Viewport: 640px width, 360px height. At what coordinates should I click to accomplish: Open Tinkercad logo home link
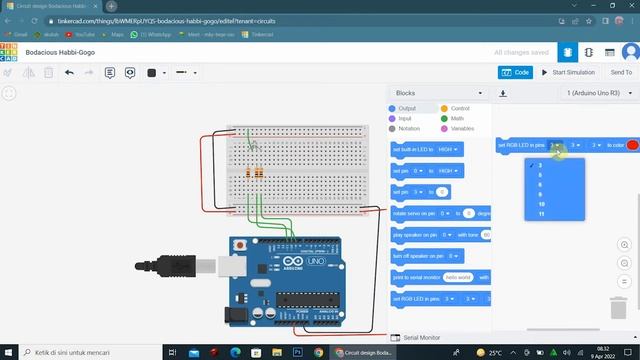[9, 52]
